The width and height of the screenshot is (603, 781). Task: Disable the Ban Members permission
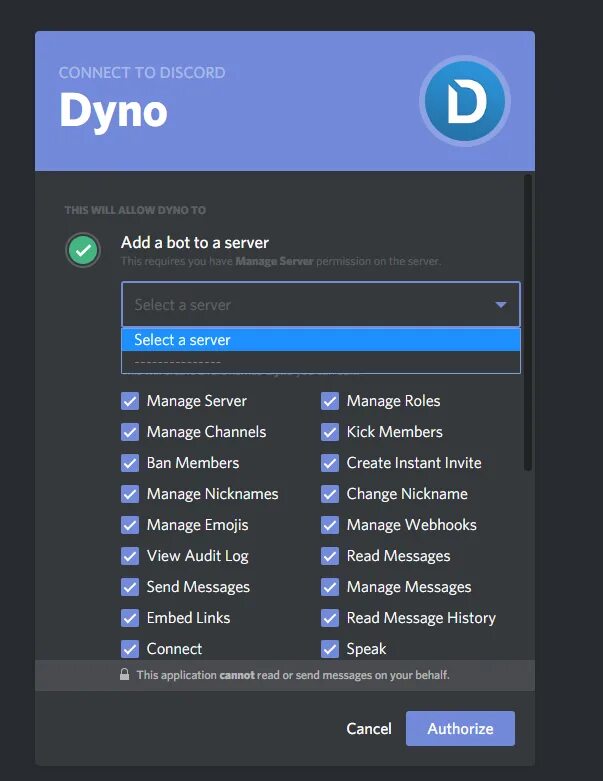pos(130,463)
